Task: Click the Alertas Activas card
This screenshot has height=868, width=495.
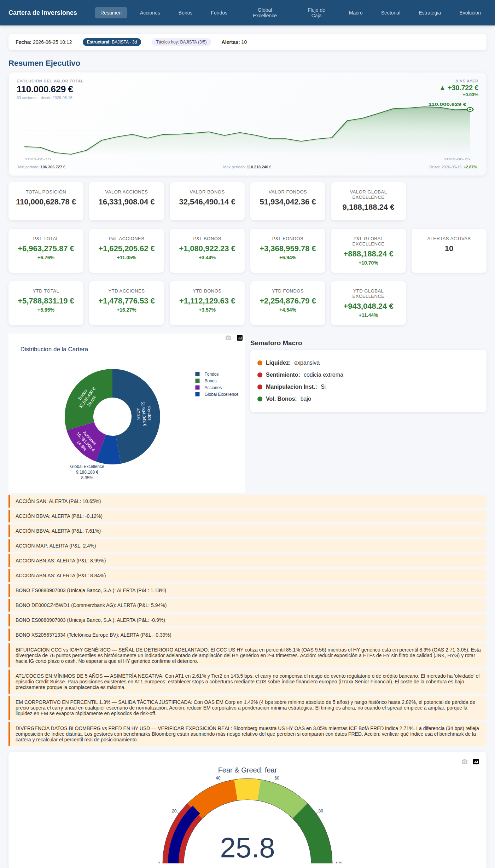Action: click(x=449, y=251)
